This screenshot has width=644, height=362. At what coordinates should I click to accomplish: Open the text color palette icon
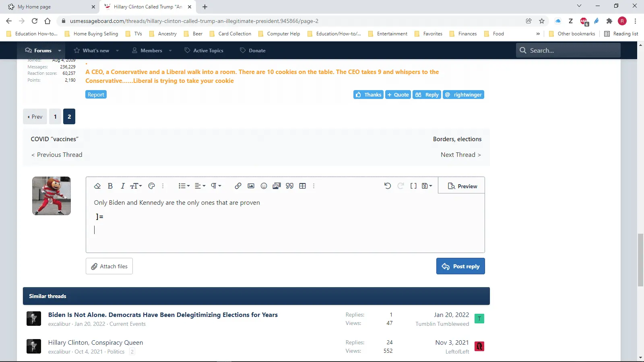152,186
